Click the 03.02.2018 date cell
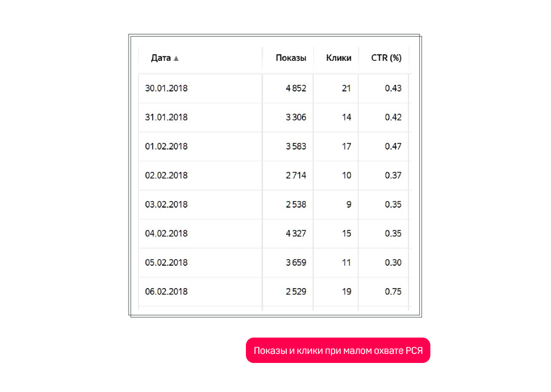The image size is (551, 392). (x=166, y=204)
